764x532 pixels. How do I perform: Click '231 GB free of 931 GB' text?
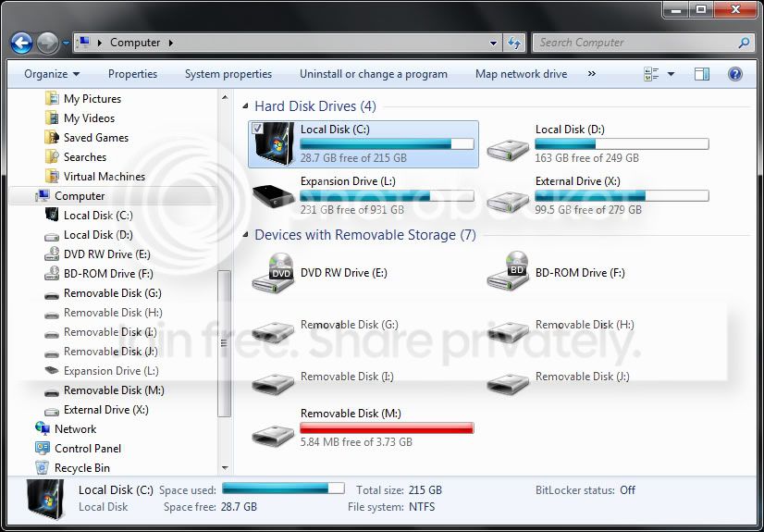(x=351, y=210)
